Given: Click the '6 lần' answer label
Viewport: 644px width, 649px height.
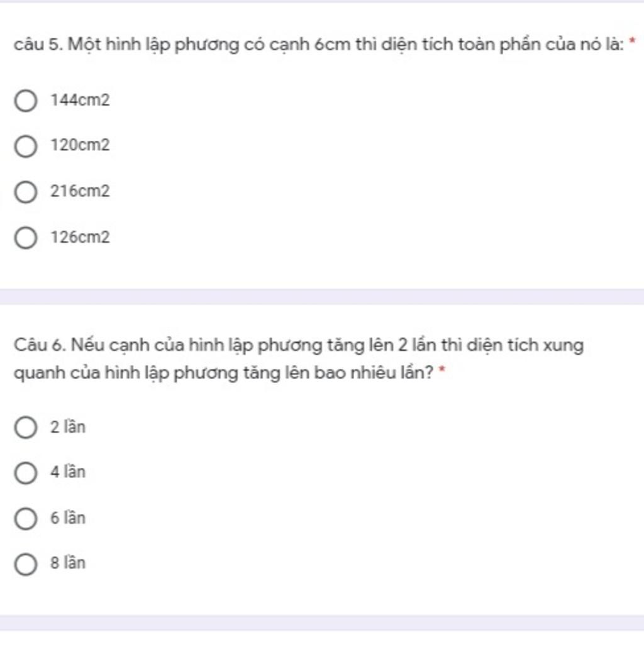Looking at the screenshot, I should tap(68, 518).
